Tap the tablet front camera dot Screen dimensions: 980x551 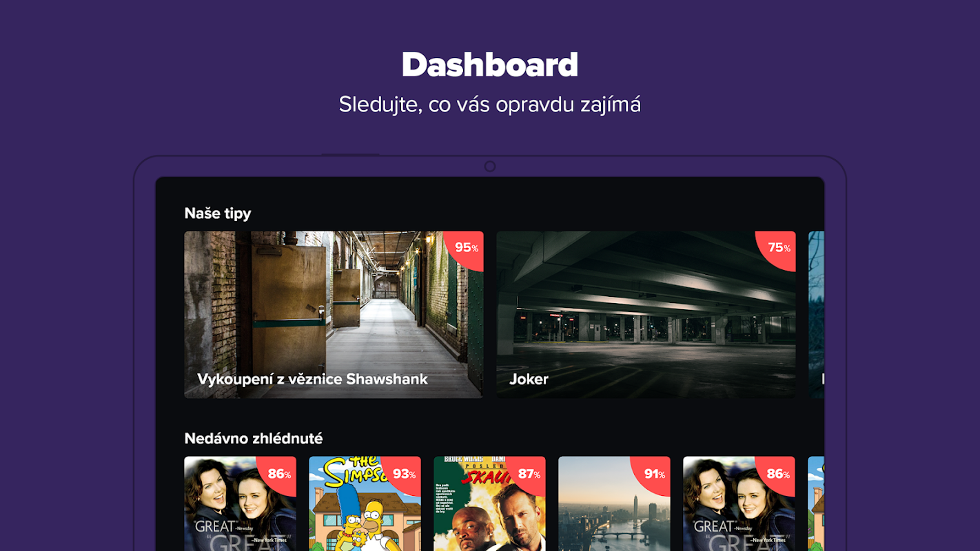coord(490,166)
